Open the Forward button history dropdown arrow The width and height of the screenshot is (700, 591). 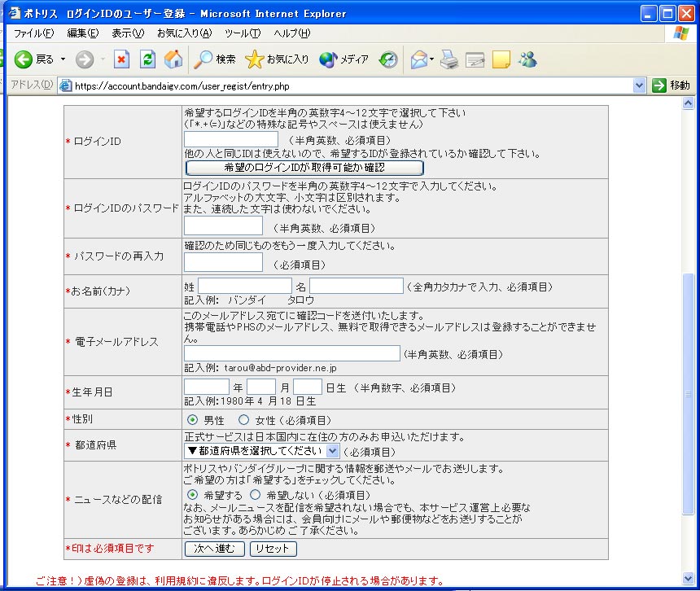tap(103, 59)
